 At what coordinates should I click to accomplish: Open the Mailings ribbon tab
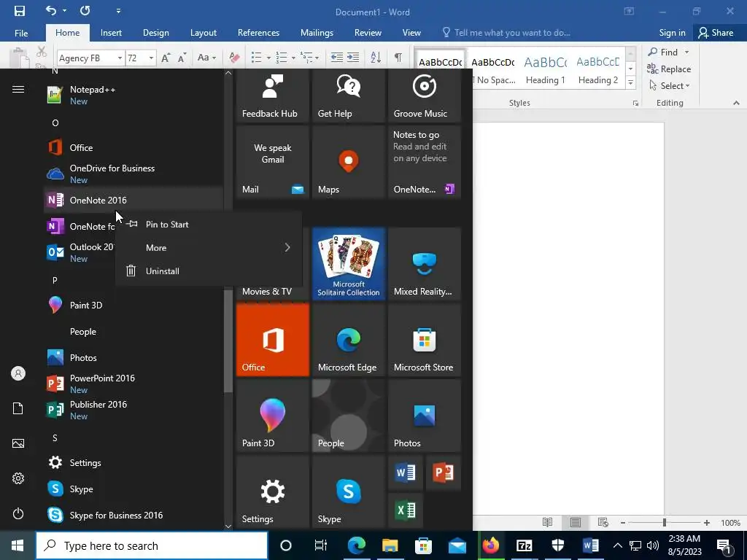pos(317,33)
